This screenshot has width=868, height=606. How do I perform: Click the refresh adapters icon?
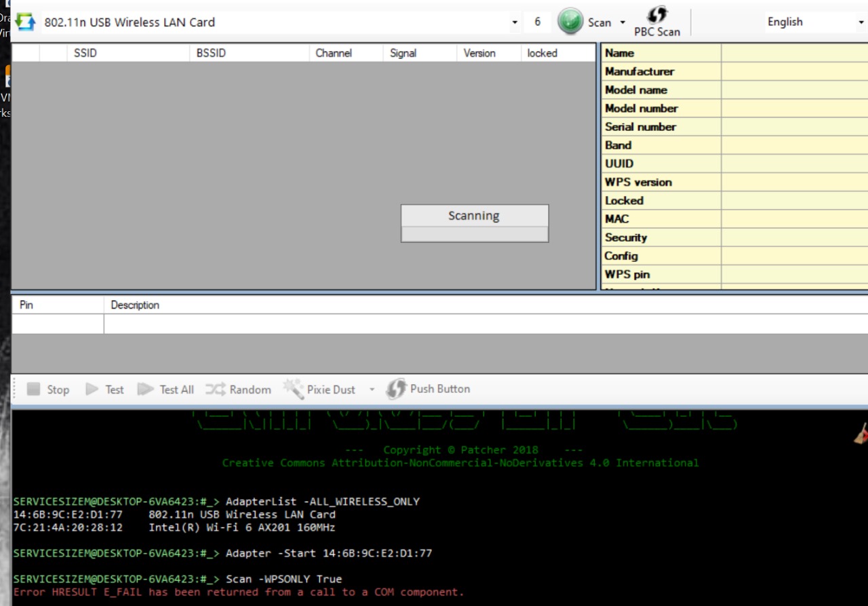25,22
